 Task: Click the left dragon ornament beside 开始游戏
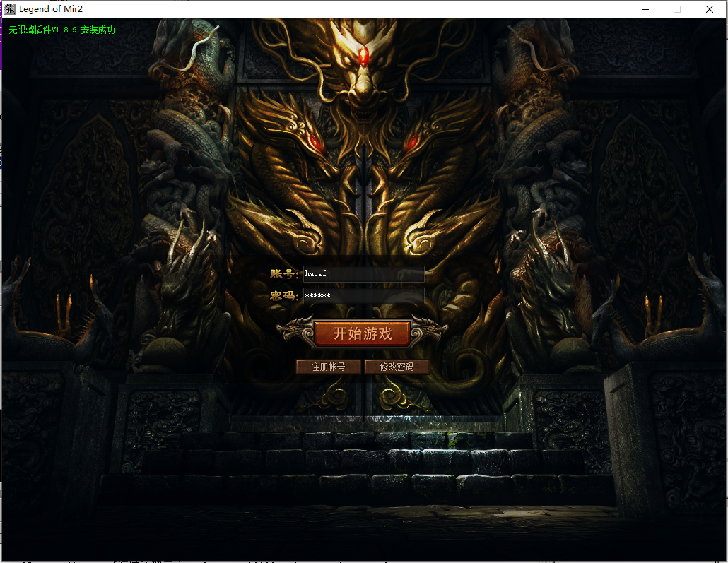294,331
